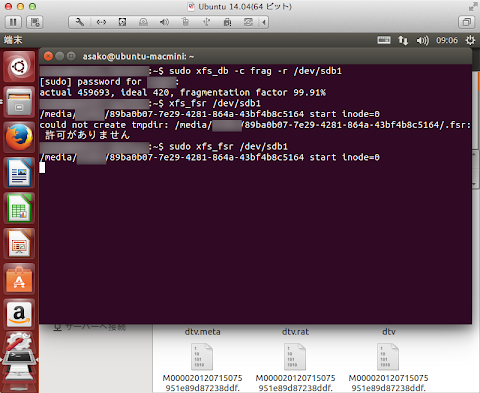480x393 pixels.
Task: Open the keyboard input indicator
Action: click(384, 40)
